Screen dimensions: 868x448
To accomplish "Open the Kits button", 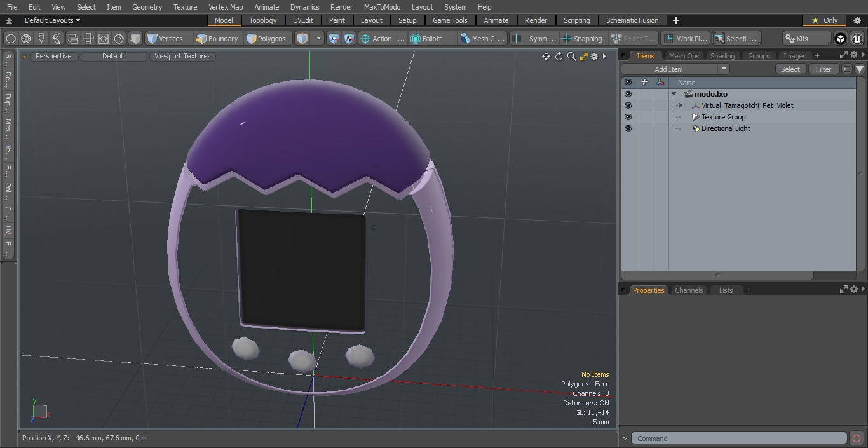I will point(806,39).
